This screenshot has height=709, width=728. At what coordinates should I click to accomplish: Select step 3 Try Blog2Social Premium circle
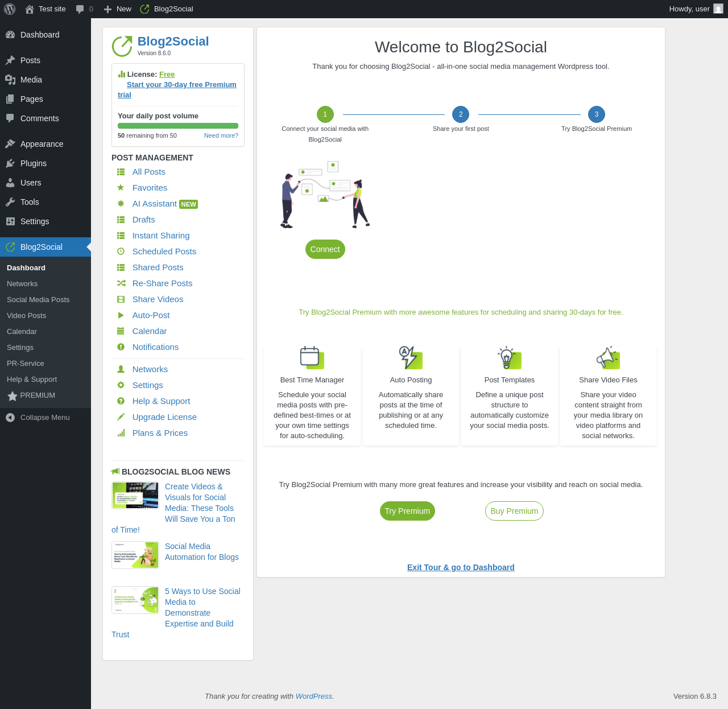click(597, 114)
